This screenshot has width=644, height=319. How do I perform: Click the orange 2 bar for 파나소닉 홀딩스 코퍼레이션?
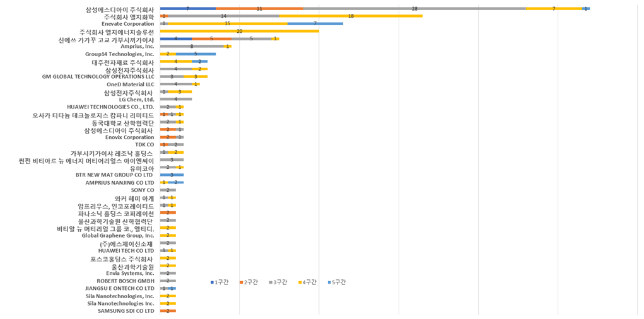[x=168, y=212]
